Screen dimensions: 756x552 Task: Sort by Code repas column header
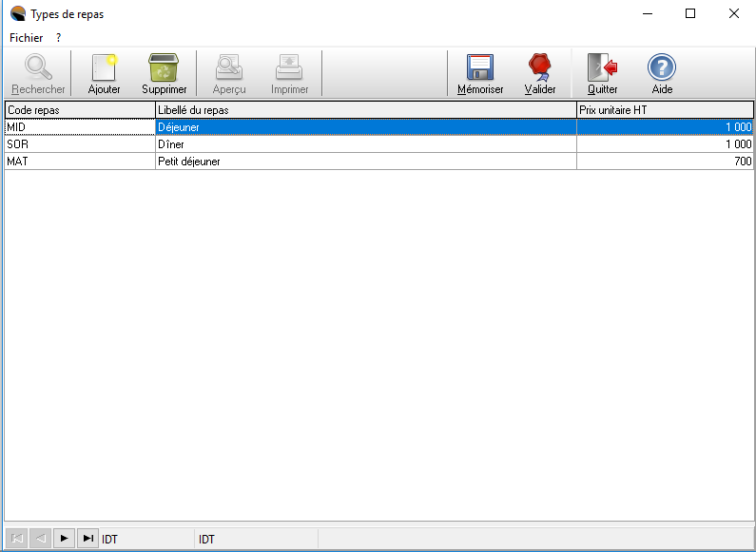pos(79,110)
